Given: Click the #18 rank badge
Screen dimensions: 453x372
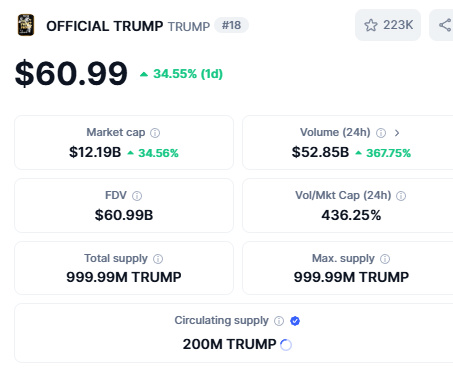Looking at the screenshot, I should click(231, 25).
